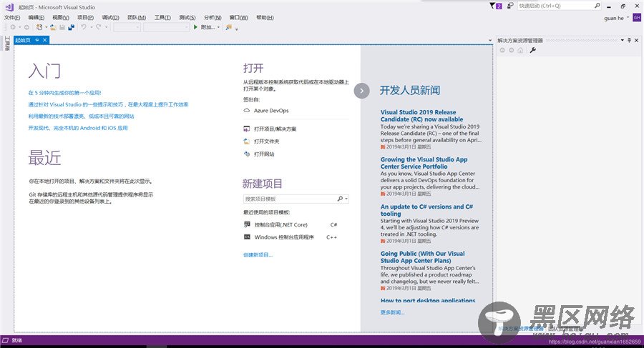Screen dimensions: 644x348
Task: Open 'An update to C# versions' news headline
Action: click(x=426, y=210)
